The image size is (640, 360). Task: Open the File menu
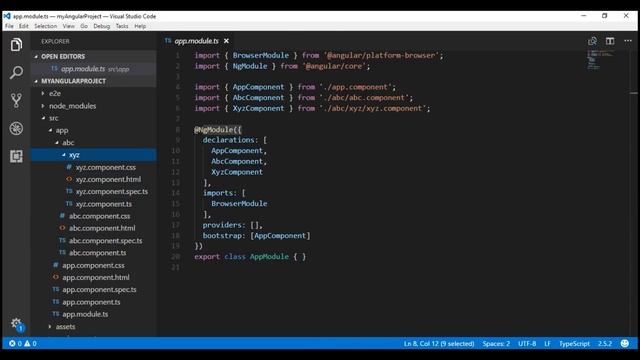[x=9, y=26]
